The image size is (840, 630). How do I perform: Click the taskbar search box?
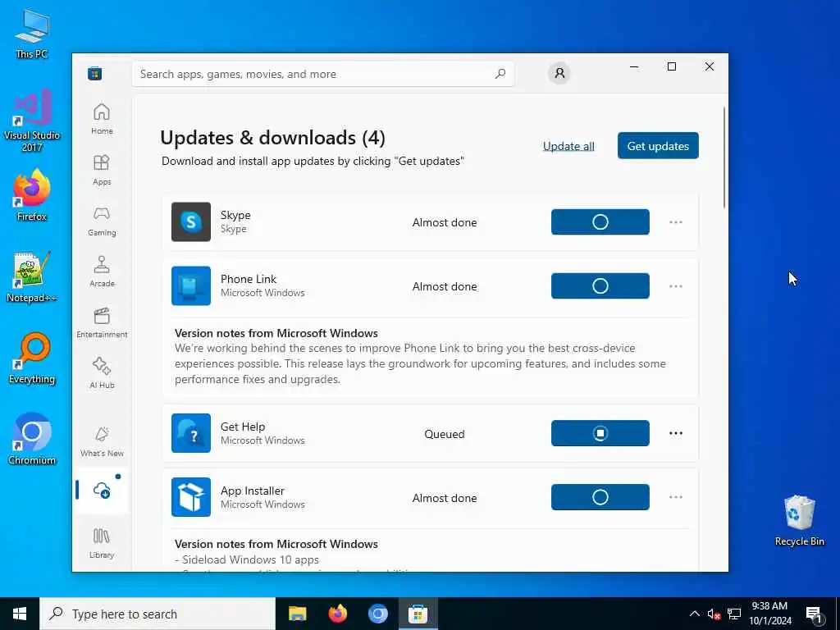(157, 614)
